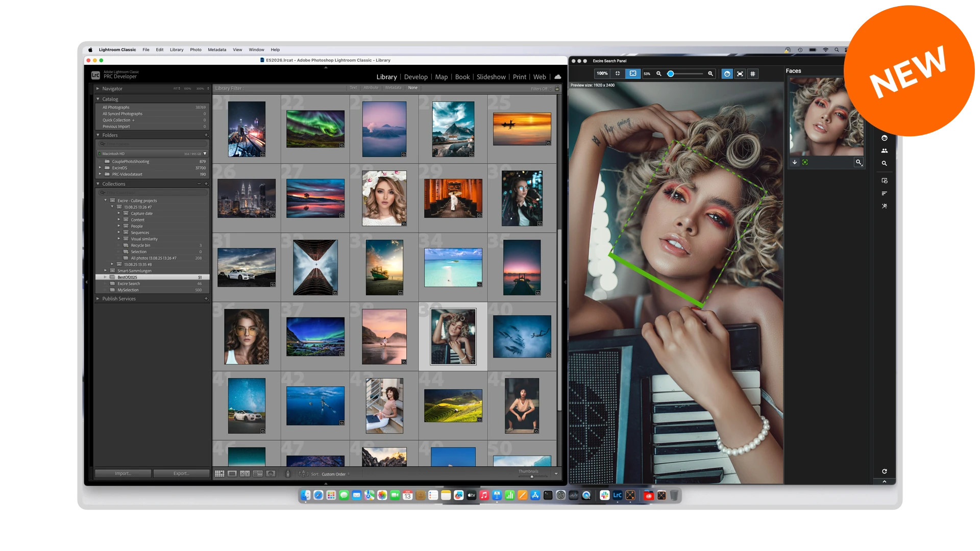Screen dimensions: 980x551
Task: Select the Painter spray can tool
Action: point(287,474)
